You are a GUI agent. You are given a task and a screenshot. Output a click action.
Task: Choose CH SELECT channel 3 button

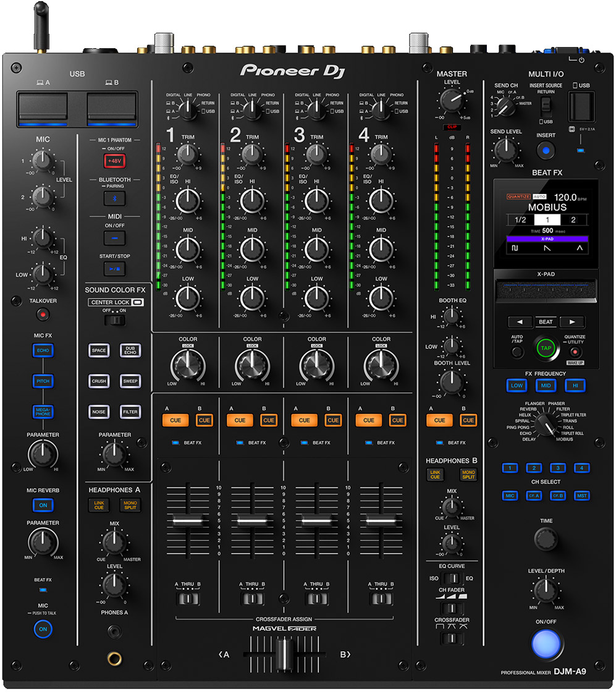(x=557, y=468)
